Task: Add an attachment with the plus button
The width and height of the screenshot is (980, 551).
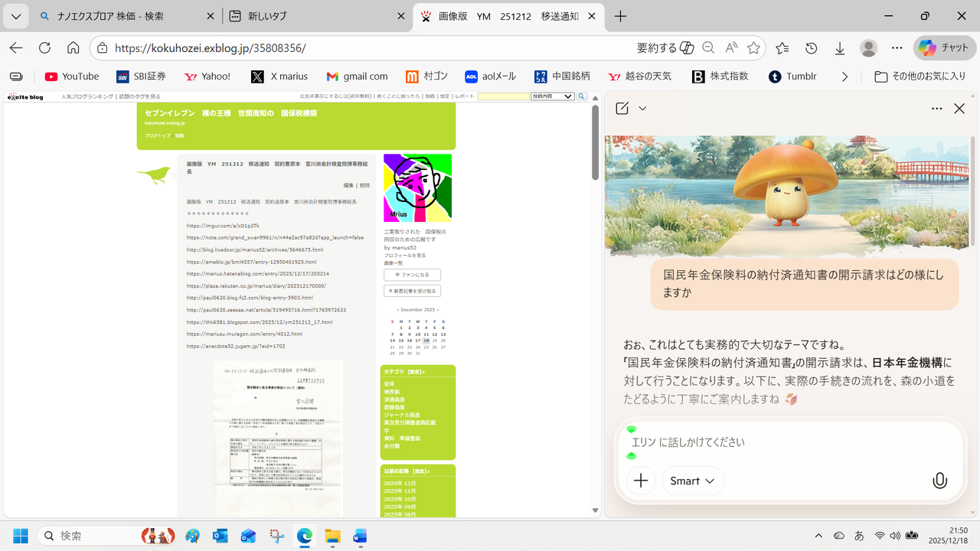Action: point(641,481)
